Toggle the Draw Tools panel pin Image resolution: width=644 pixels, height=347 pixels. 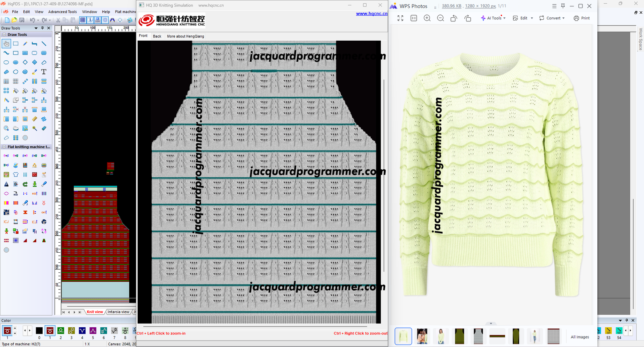coord(42,28)
